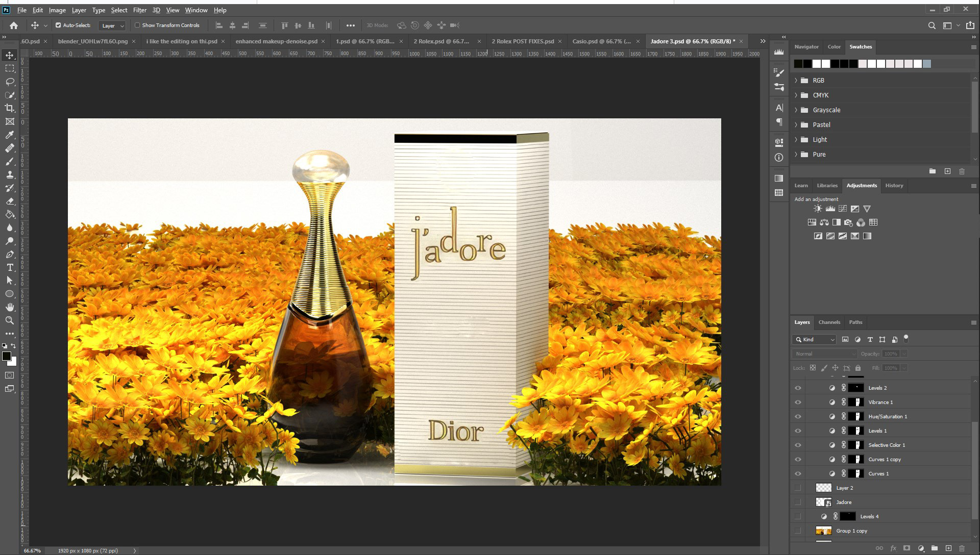This screenshot has height=555, width=980.
Task: Show the Jadore layer
Action: click(x=798, y=502)
